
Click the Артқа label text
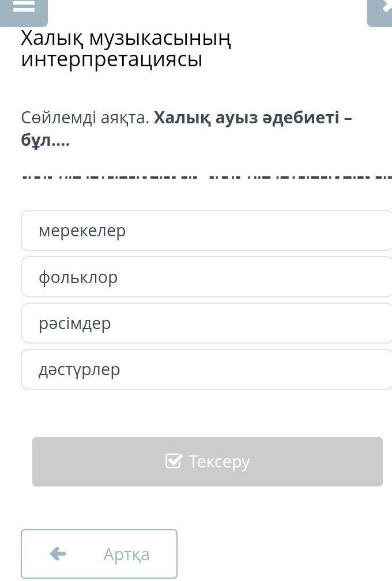tap(126, 554)
